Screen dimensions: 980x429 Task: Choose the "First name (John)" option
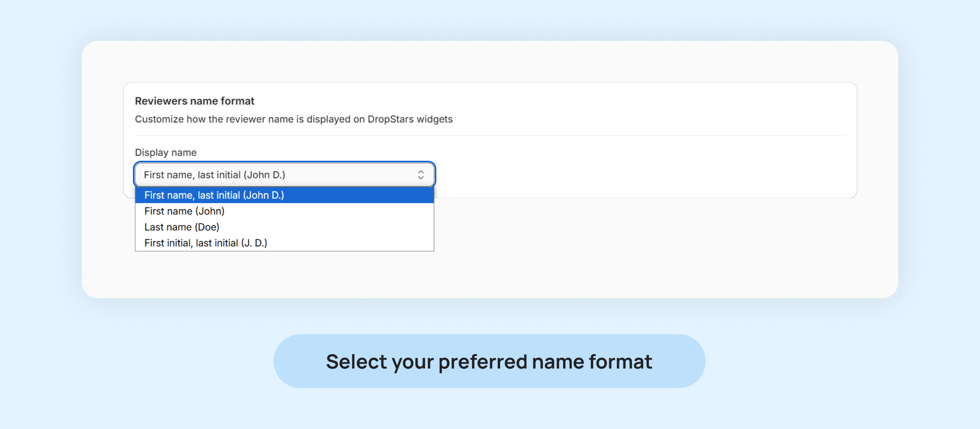coord(185,211)
